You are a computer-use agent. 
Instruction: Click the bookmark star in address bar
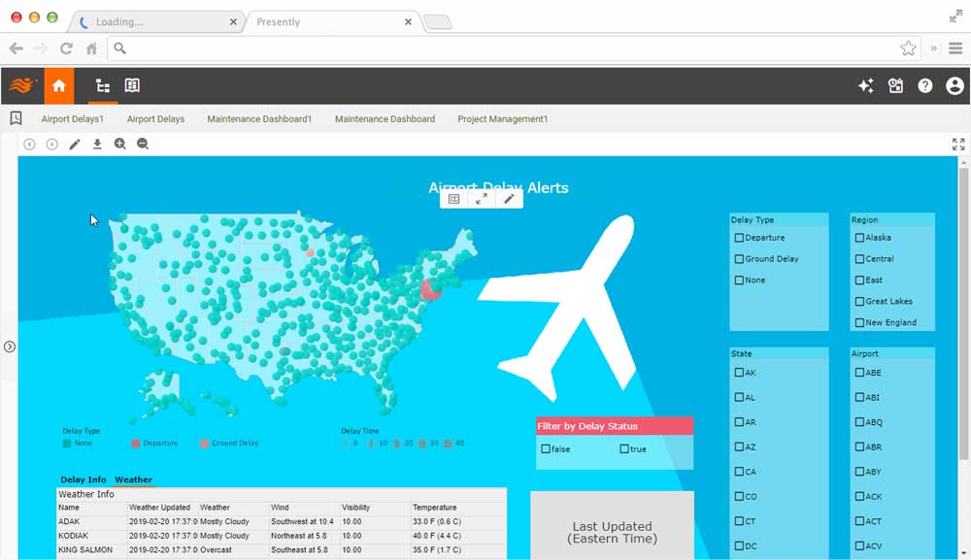click(908, 49)
